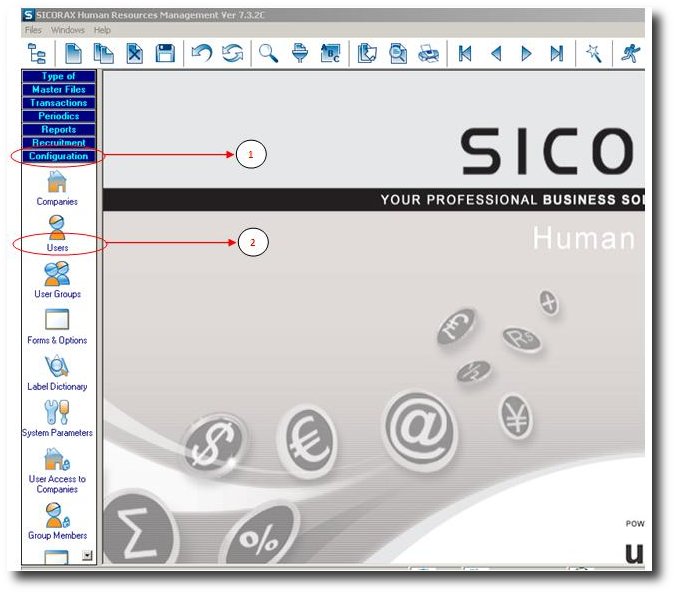Open the Companies configuration icon
The height and width of the screenshot is (594, 675).
[57, 182]
